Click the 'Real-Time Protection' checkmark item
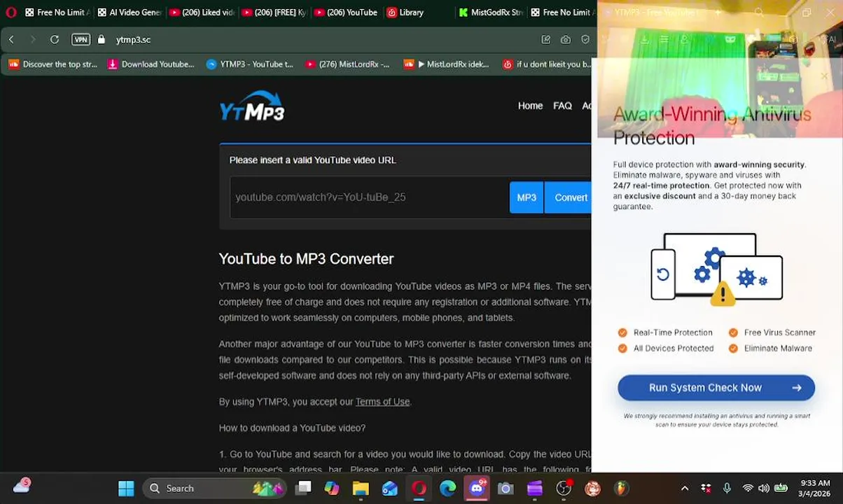Screen dimensions: 843x504 click(x=666, y=332)
